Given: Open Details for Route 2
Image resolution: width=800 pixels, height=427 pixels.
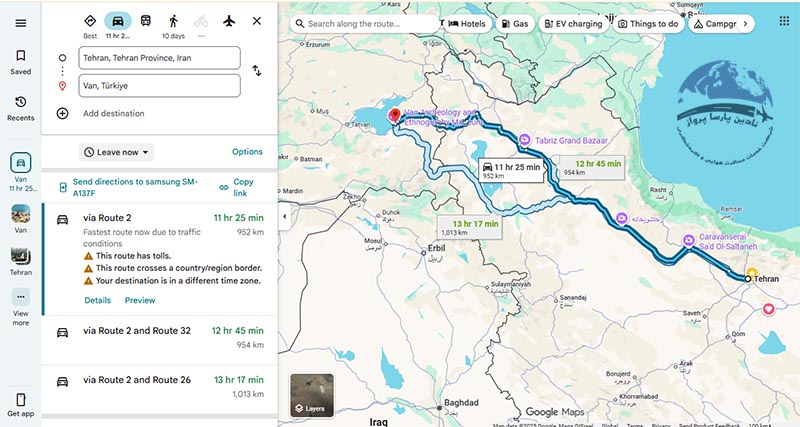Looking at the screenshot, I should pyautogui.click(x=97, y=300).
